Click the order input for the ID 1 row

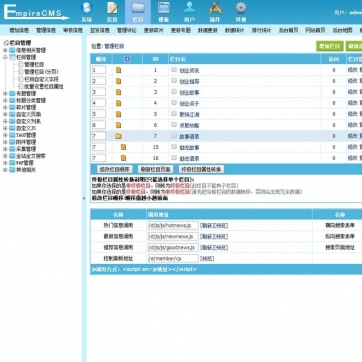coord(99,70)
